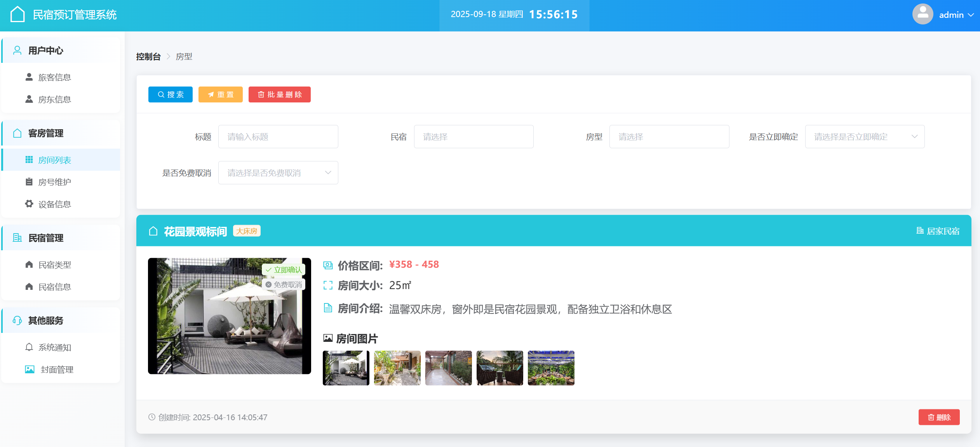Open 系统通知 menu item

(x=61, y=347)
